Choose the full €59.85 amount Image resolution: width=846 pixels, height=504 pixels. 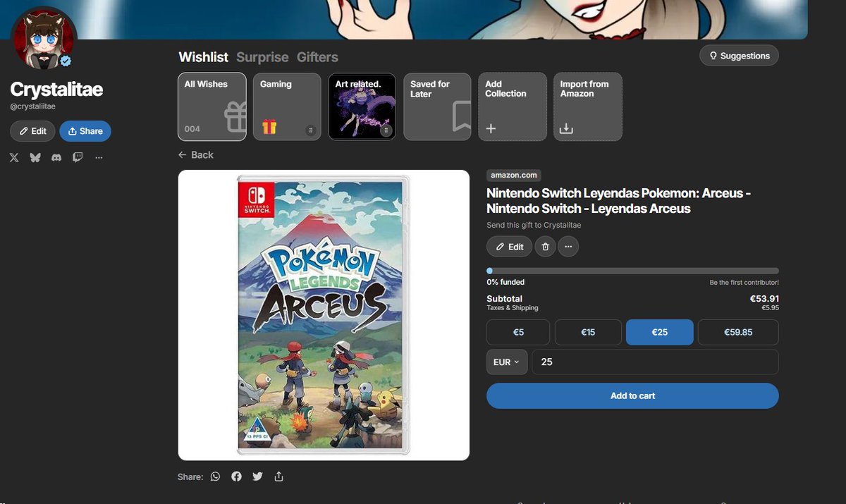pyautogui.click(x=738, y=332)
